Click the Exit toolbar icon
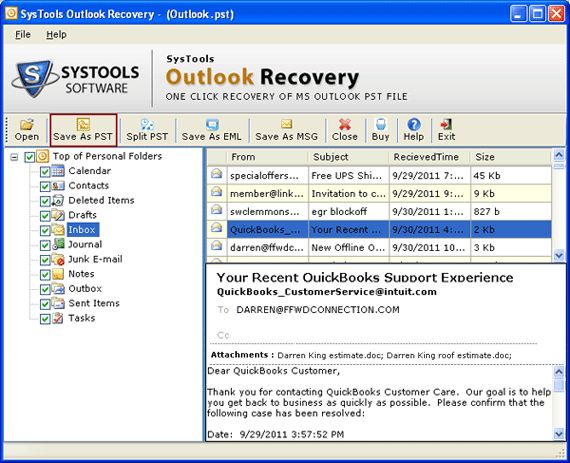 [x=446, y=124]
